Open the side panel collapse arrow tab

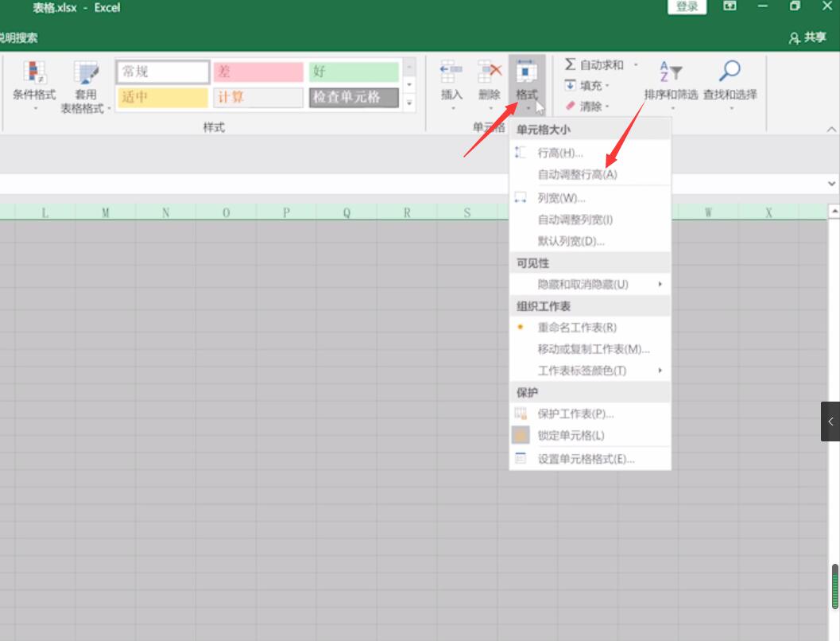[830, 422]
